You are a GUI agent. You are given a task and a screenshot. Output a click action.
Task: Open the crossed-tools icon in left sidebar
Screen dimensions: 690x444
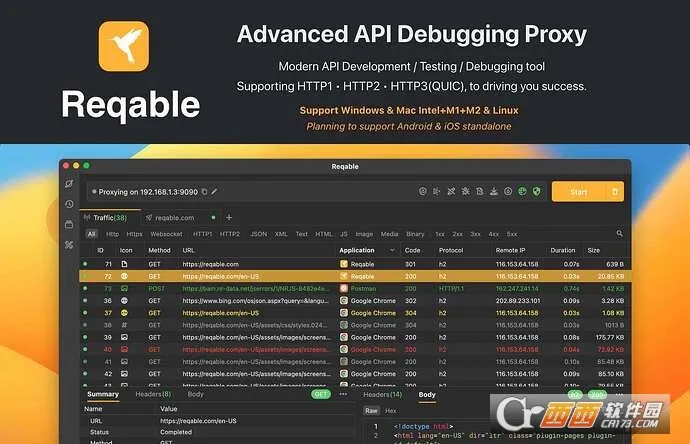69,245
